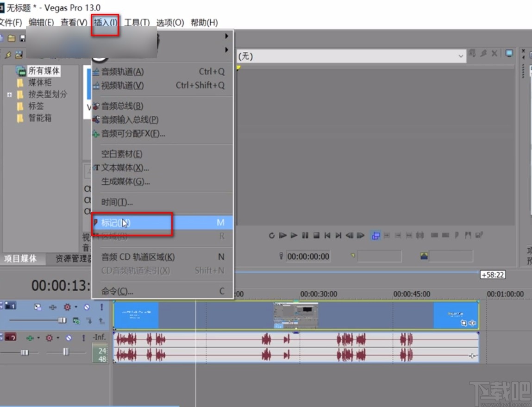
Task: Toggle mute on audio track 2
Action: click(x=69, y=338)
